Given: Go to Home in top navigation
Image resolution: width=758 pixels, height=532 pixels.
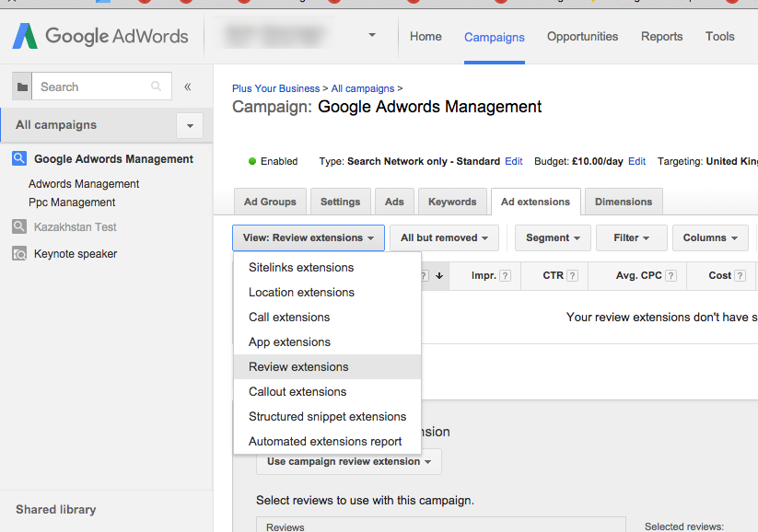Looking at the screenshot, I should coord(426,37).
